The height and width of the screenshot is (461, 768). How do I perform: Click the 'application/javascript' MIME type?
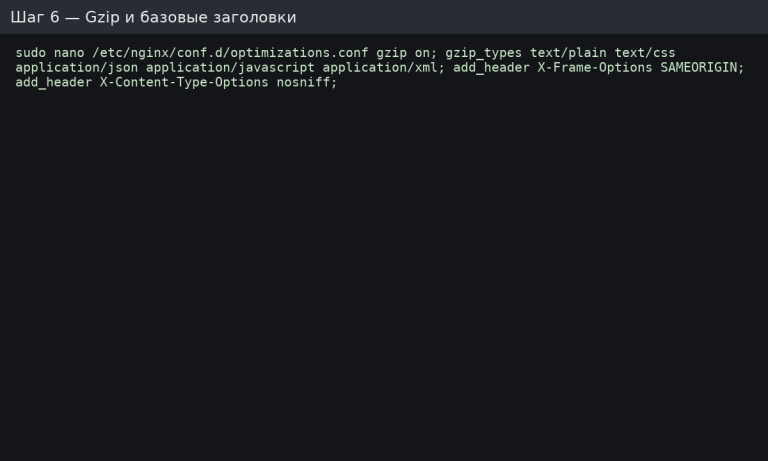point(230,67)
